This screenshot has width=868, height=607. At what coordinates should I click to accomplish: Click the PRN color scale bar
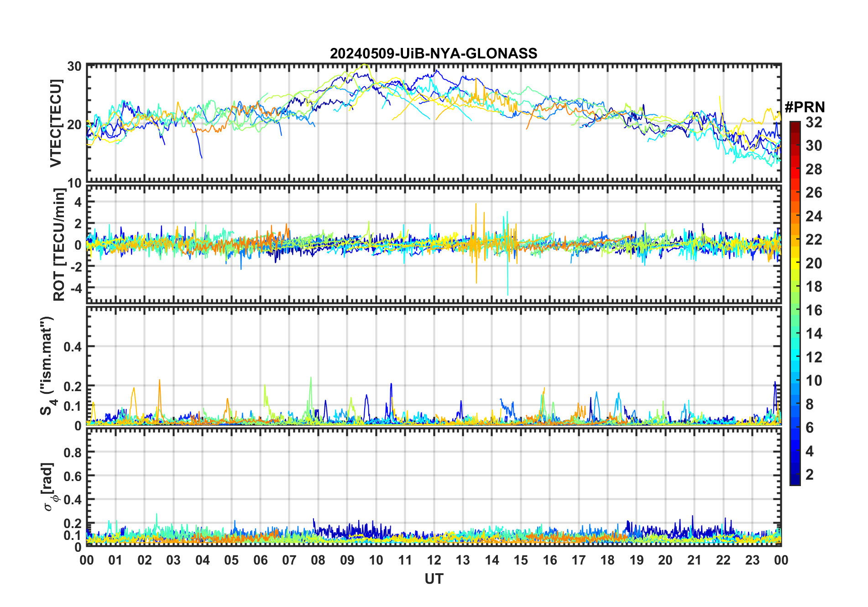point(795,303)
